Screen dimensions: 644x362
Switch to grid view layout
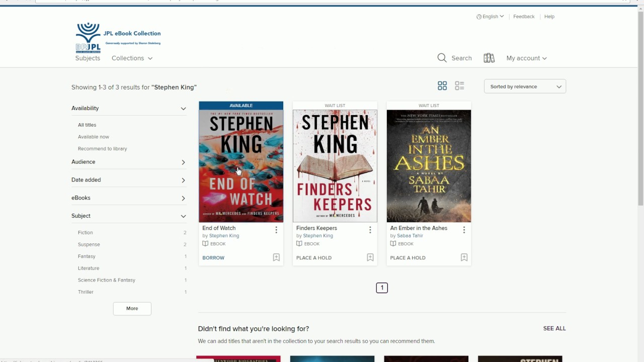click(442, 86)
